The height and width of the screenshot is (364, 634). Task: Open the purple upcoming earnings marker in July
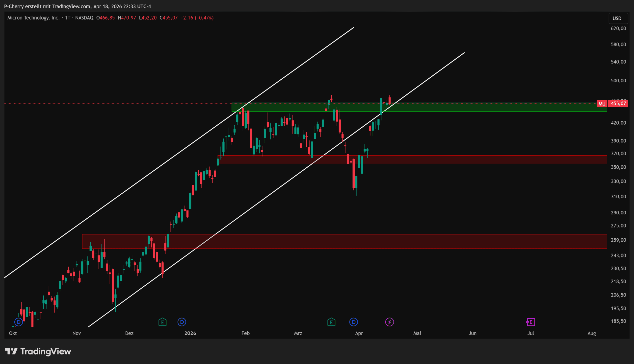pyautogui.click(x=531, y=322)
